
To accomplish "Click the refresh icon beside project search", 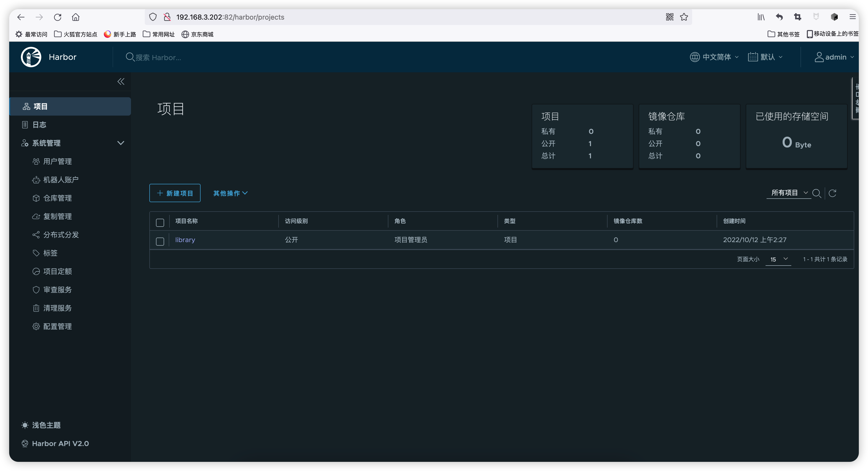I will 832,193.
